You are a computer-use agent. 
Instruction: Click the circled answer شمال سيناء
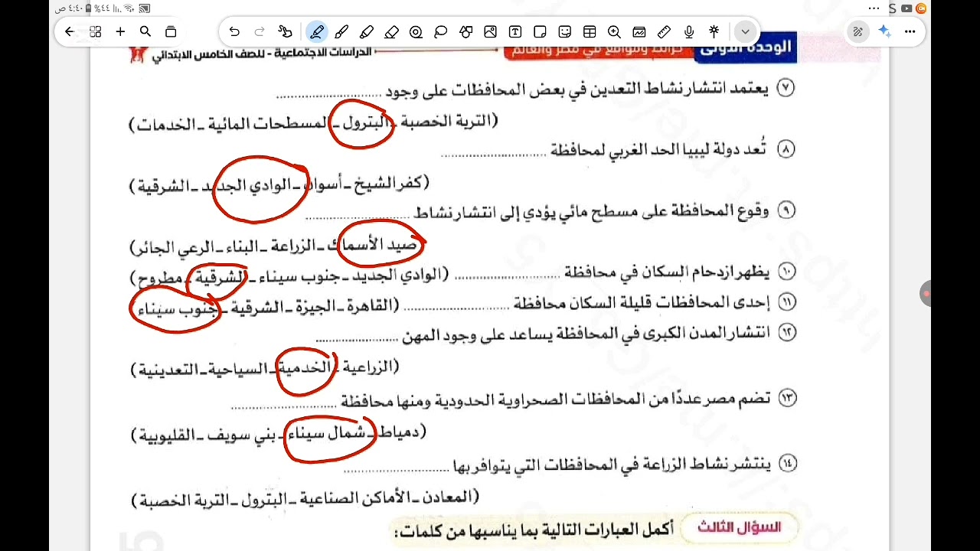(330, 438)
